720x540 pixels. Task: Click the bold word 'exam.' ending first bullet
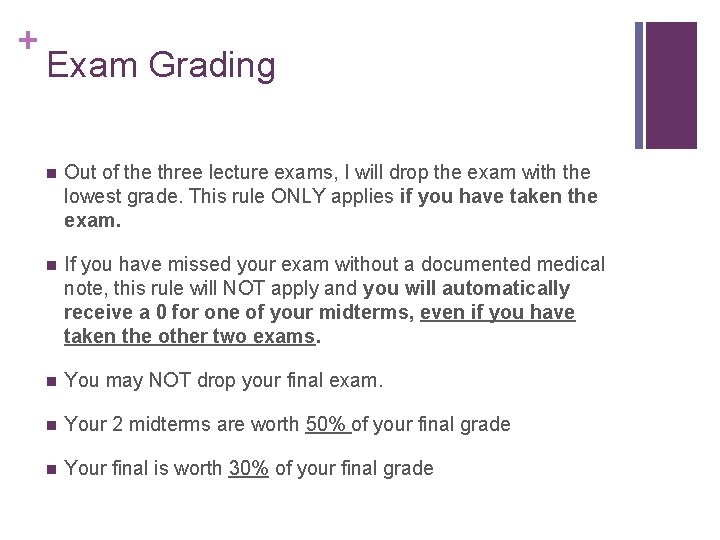[92, 221]
